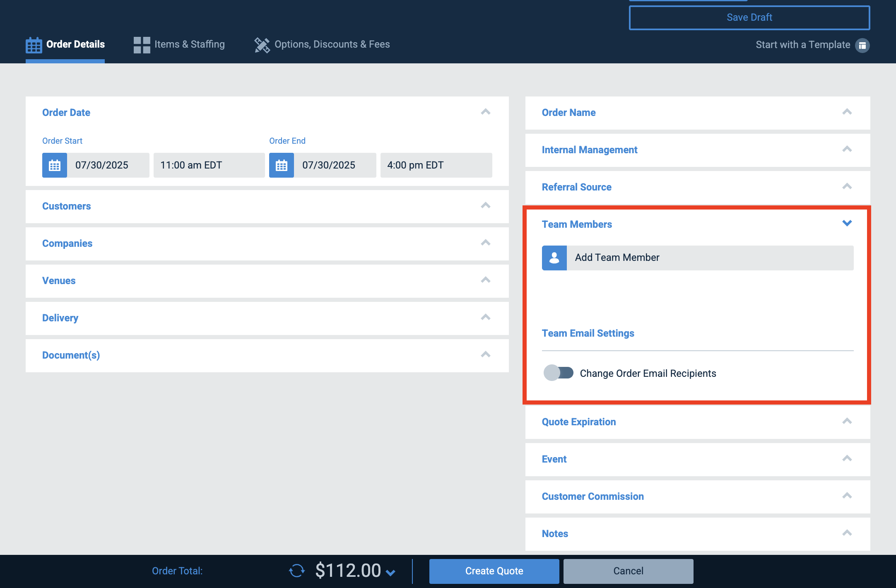Click the Order Name header text
Image resolution: width=896 pixels, height=588 pixels.
(x=568, y=113)
